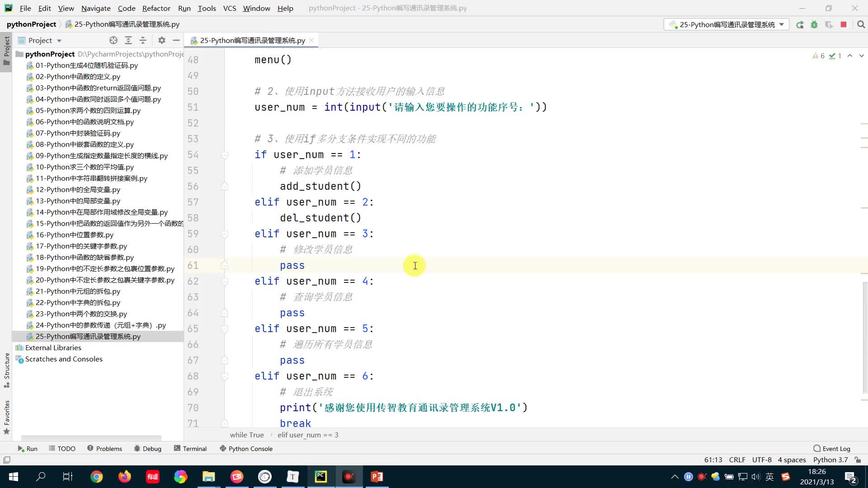The width and height of the screenshot is (868, 488).
Task: Toggle the code fold marker on line 54
Action: click(225, 155)
